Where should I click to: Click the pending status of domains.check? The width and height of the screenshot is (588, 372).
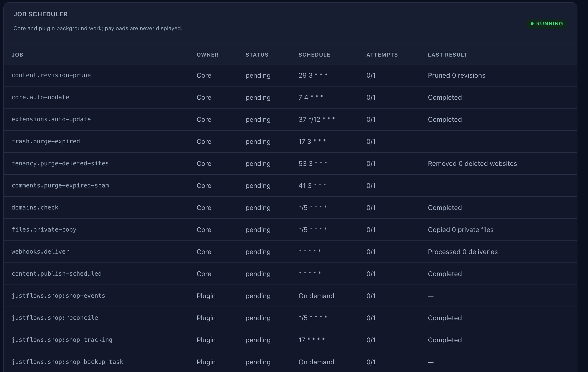point(258,208)
